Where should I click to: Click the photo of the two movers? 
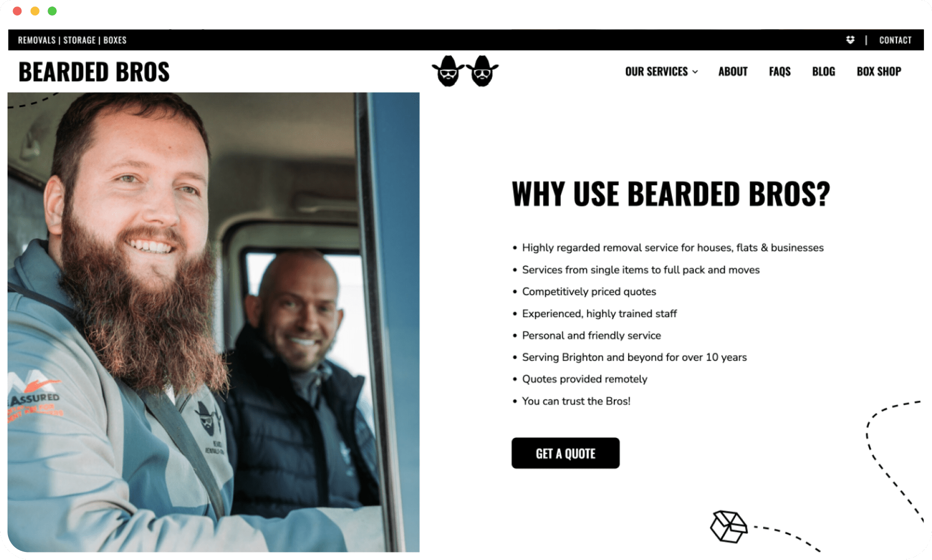(x=213, y=322)
